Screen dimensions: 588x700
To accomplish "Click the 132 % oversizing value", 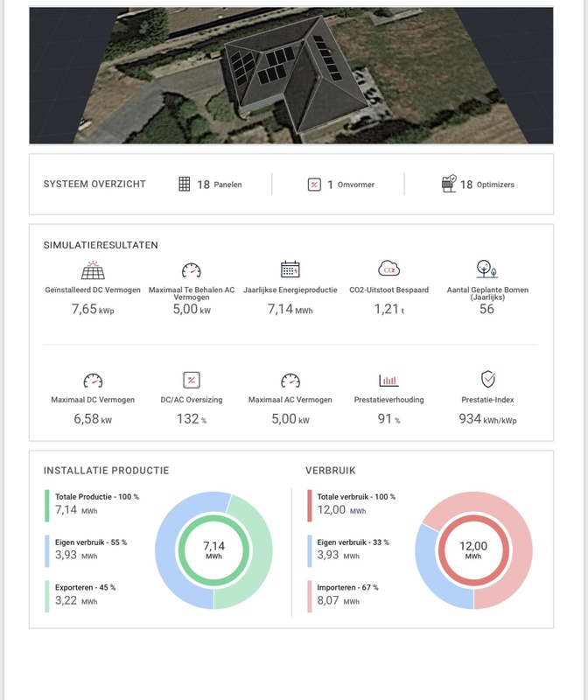I will 192,419.
